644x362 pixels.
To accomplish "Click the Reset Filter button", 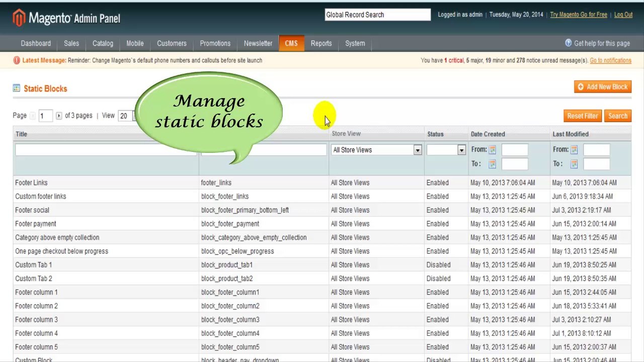I will pyautogui.click(x=583, y=116).
